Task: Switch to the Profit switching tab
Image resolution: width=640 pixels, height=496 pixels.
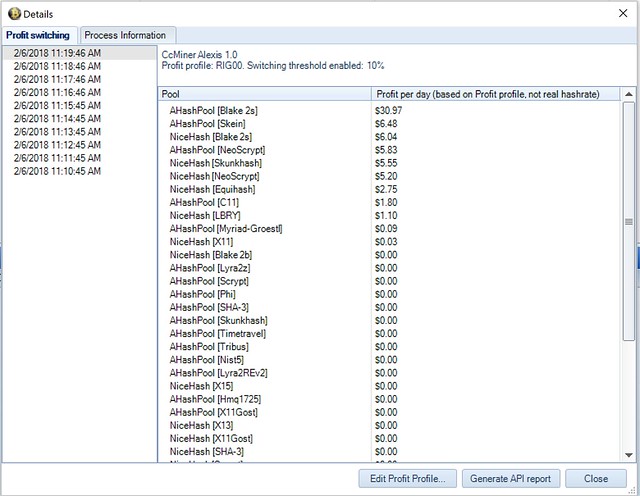Action: pyautogui.click(x=38, y=36)
